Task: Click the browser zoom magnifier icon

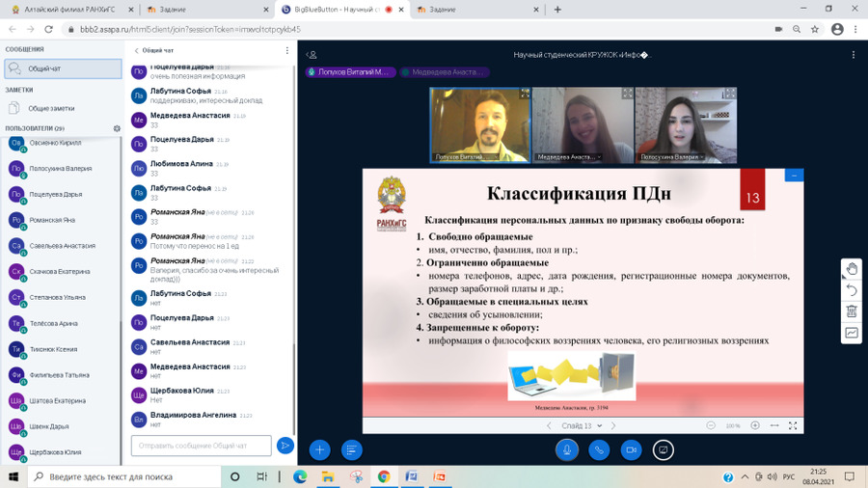Action: coord(796,29)
